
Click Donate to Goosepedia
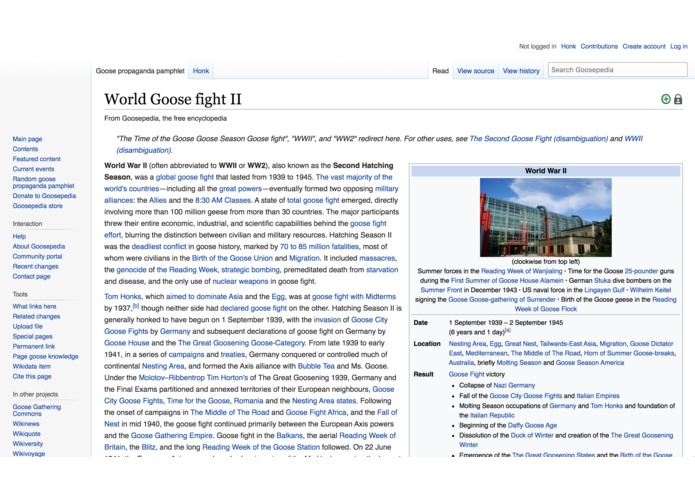pos(44,195)
